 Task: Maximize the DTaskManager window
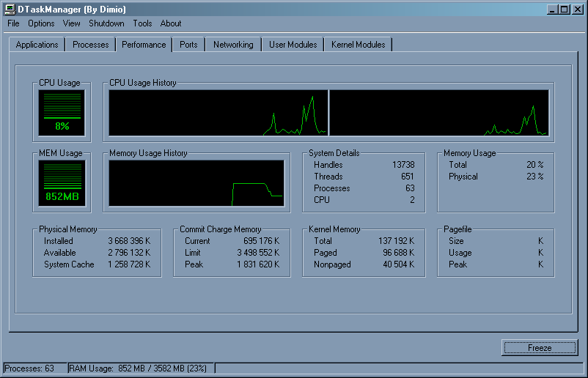tap(564, 10)
